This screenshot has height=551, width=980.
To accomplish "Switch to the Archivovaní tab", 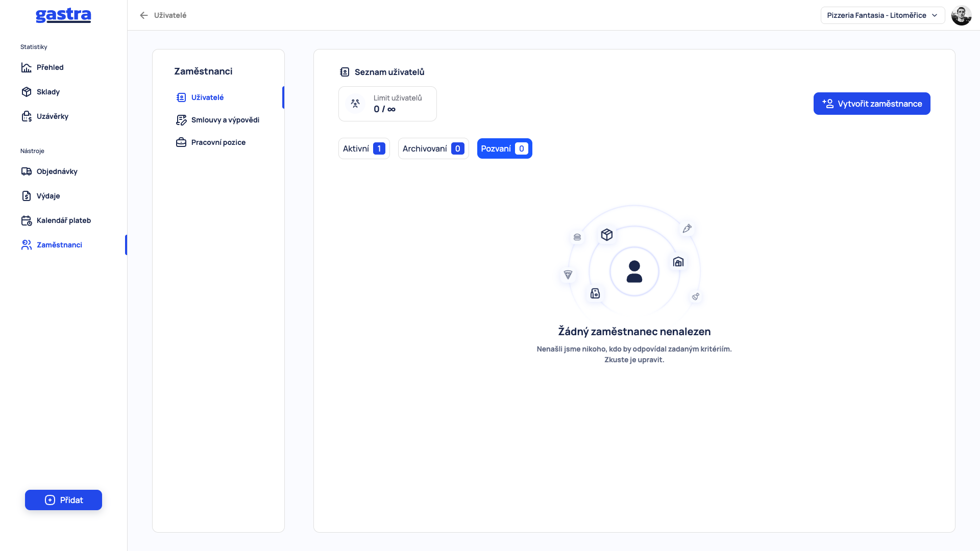I will [433, 148].
